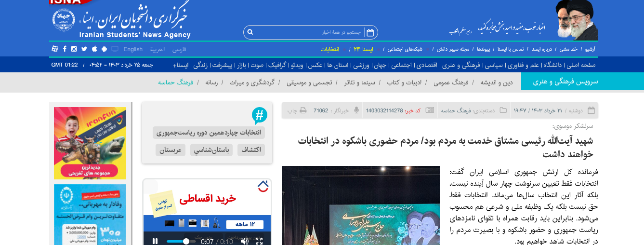This screenshot has height=245, width=644.
Task: Open آرشیو archive link
Action: point(590,49)
